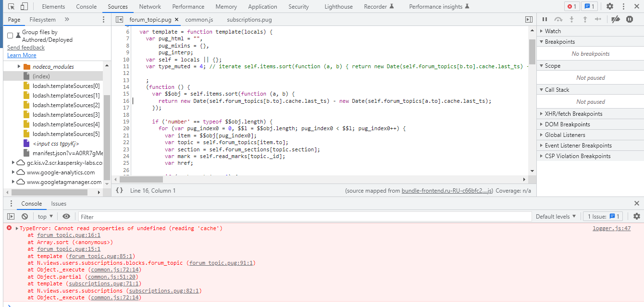
Task: Click the console Filter input field
Action: click(305, 217)
